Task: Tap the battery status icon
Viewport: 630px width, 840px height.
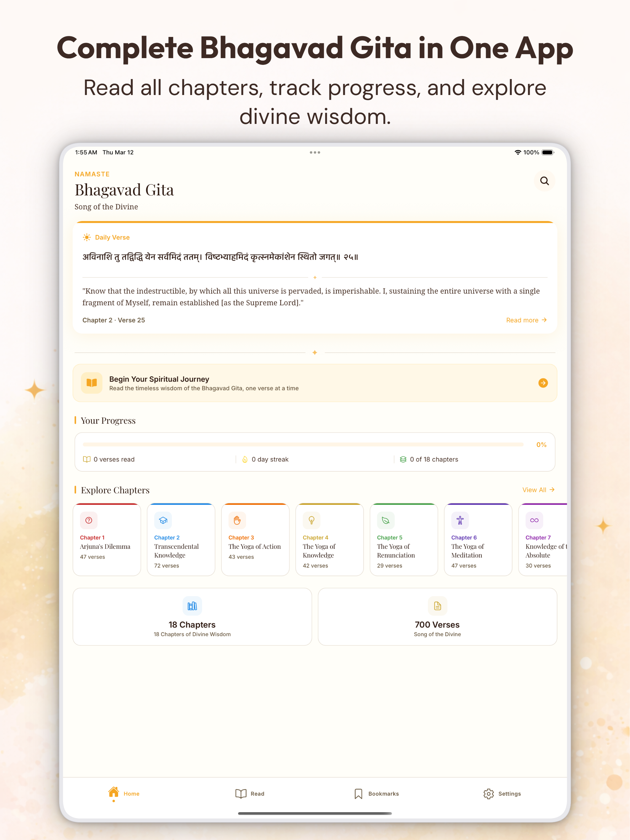Action: pyautogui.click(x=548, y=152)
